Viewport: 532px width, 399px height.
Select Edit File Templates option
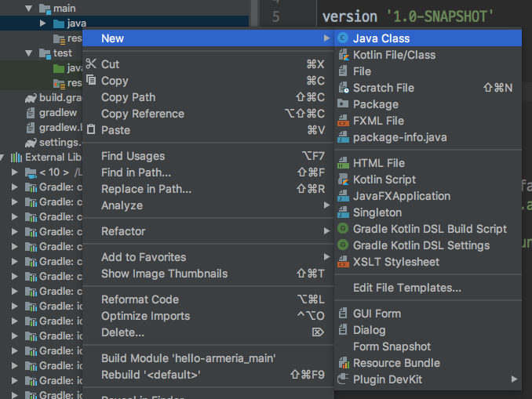click(x=406, y=288)
